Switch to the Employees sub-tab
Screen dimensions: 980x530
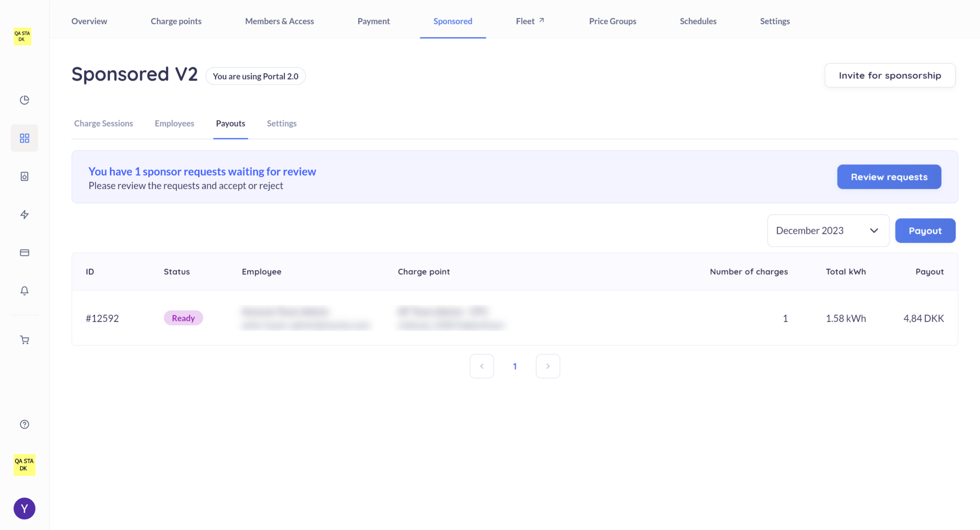[174, 123]
